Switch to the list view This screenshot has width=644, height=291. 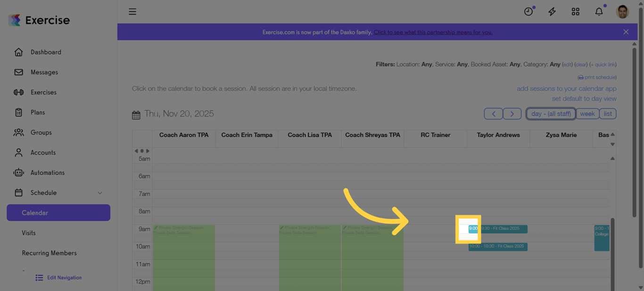coord(608,113)
